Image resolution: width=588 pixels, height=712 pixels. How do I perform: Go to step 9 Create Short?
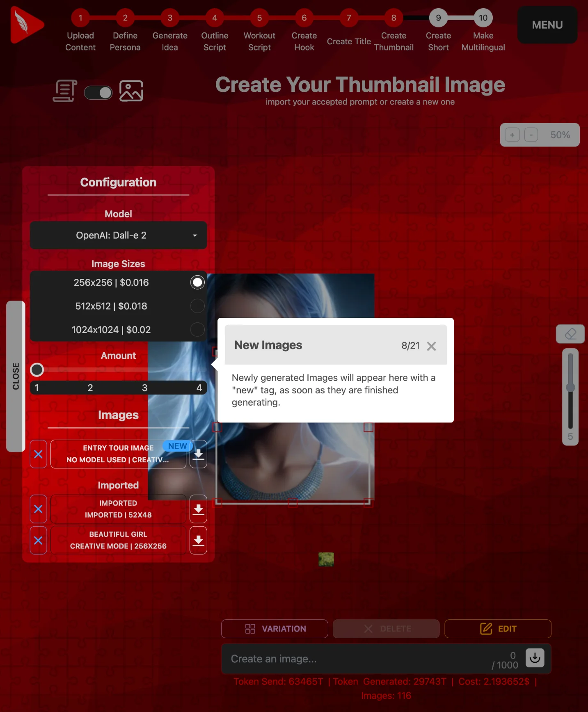[x=438, y=18]
